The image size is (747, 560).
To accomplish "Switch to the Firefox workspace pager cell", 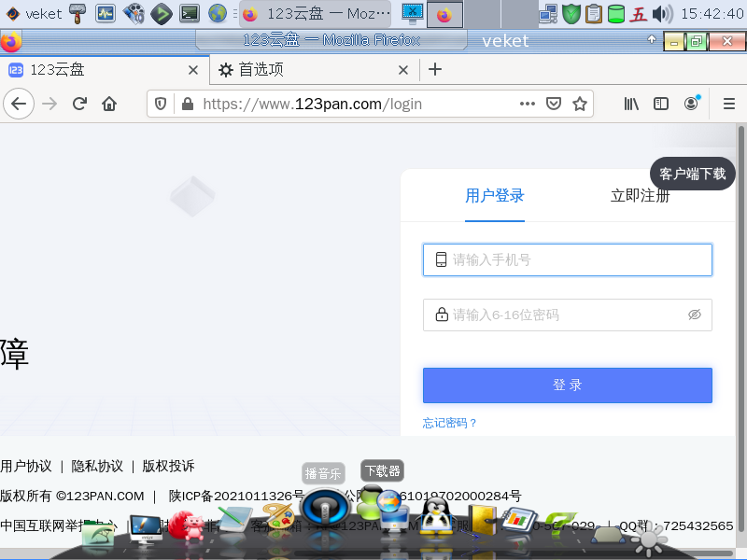I will (x=444, y=14).
